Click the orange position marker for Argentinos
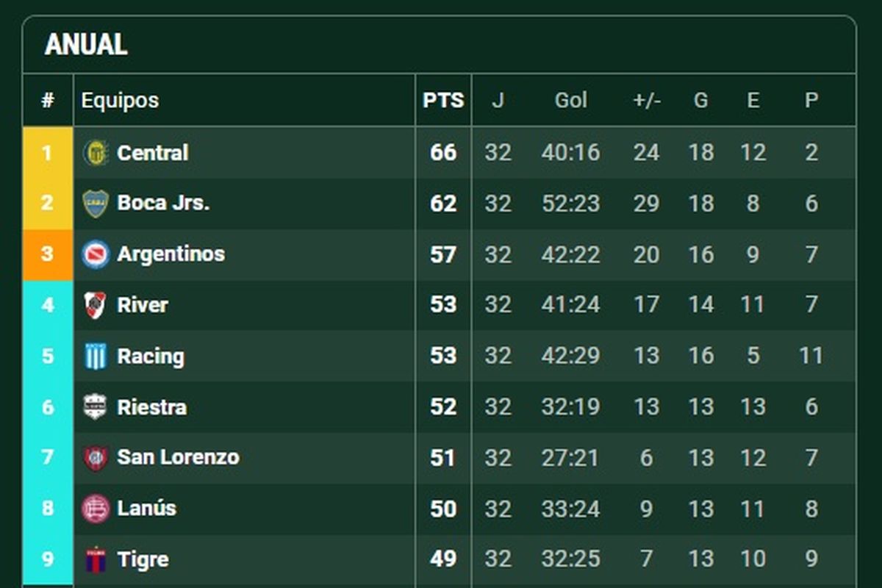The width and height of the screenshot is (882, 588). pyautogui.click(x=48, y=254)
